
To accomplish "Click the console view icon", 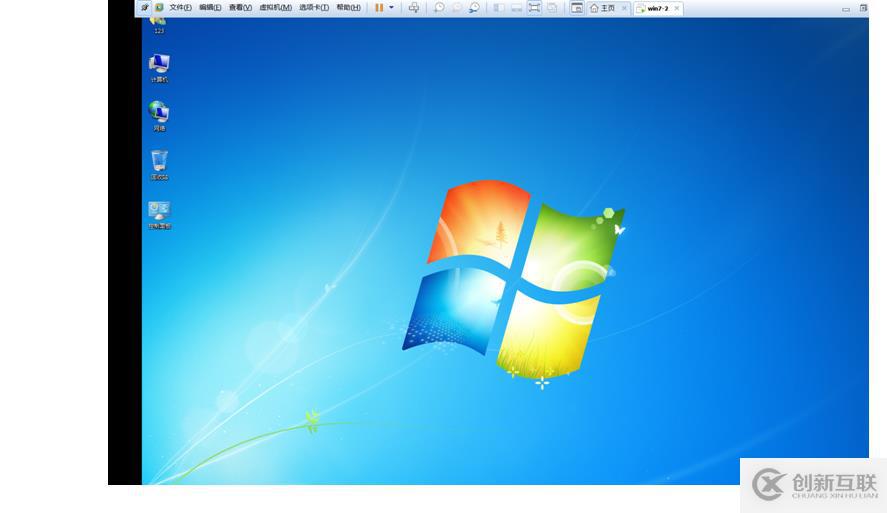I will coord(576,8).
